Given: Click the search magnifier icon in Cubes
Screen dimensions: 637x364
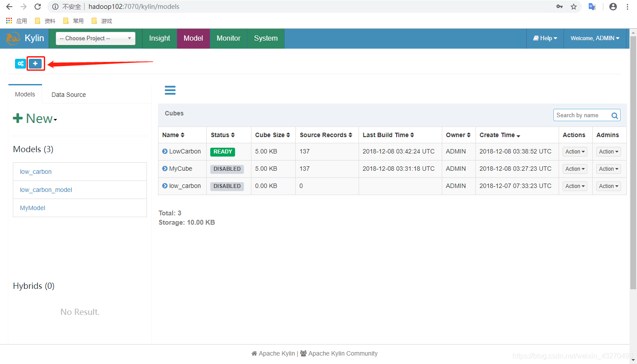Looking at the screenshot, I should click(614, 115).
